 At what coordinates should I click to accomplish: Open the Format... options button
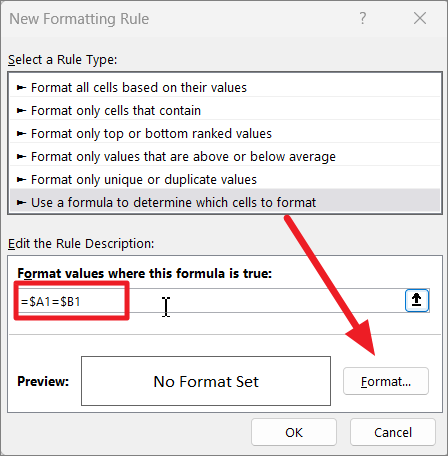(386, 381)
